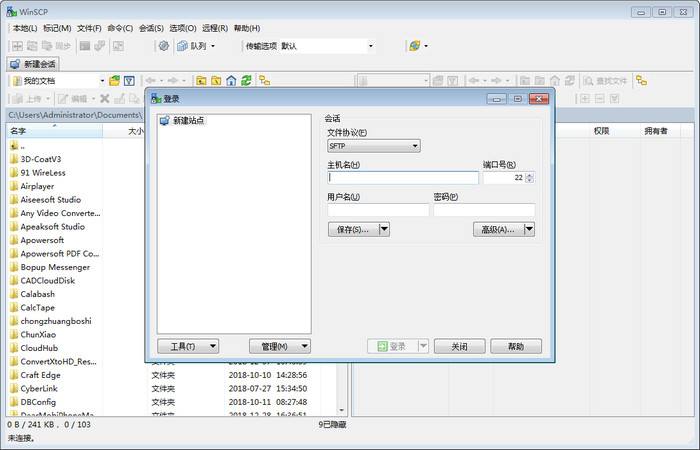Open the Advanced (高级) button dropdown arrow
The image size is (700, 450).
529,229
